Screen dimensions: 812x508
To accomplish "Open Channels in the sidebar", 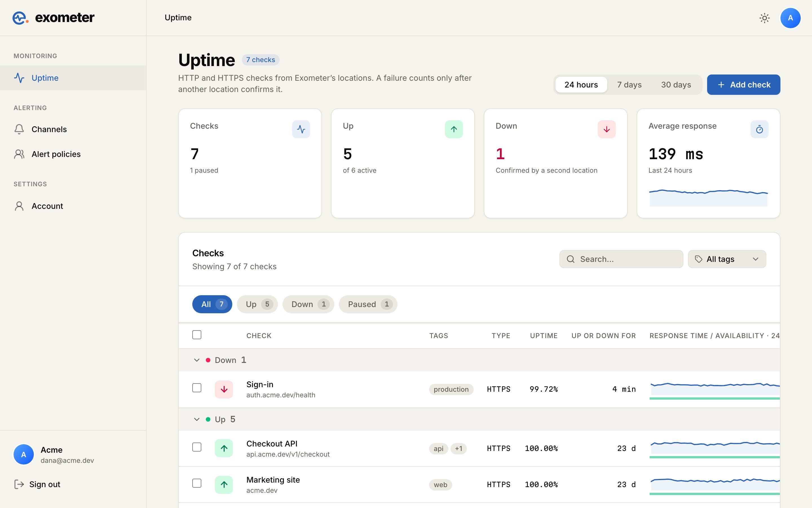I will tap(73, 129).
